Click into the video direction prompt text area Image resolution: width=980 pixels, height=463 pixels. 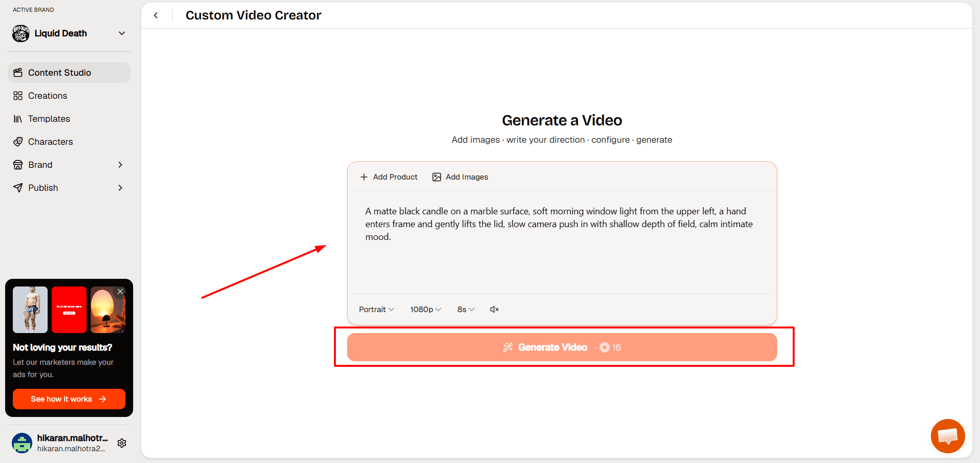tap(562, 242)
